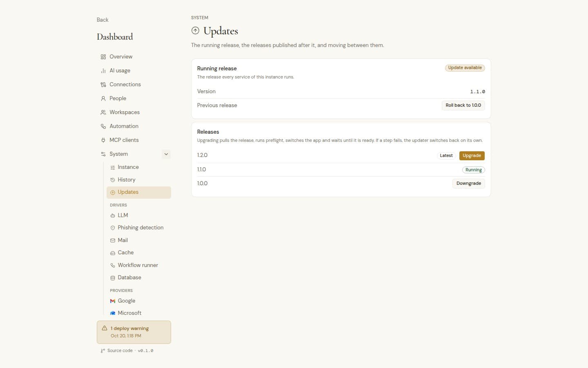Open the Workflow runner driver
The height and width of the screenshot is (368, 588).
(x=139, y=265)
